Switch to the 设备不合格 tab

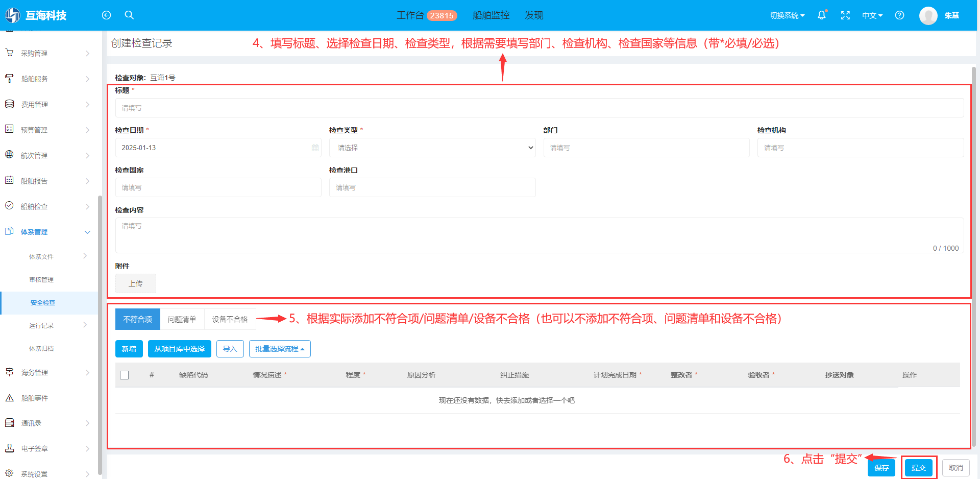coord(230,319)
